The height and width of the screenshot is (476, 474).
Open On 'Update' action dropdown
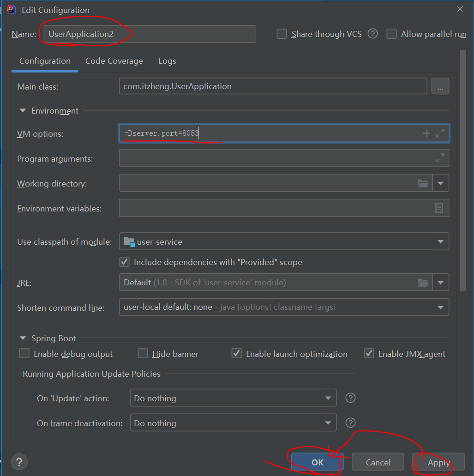(328, 398)
